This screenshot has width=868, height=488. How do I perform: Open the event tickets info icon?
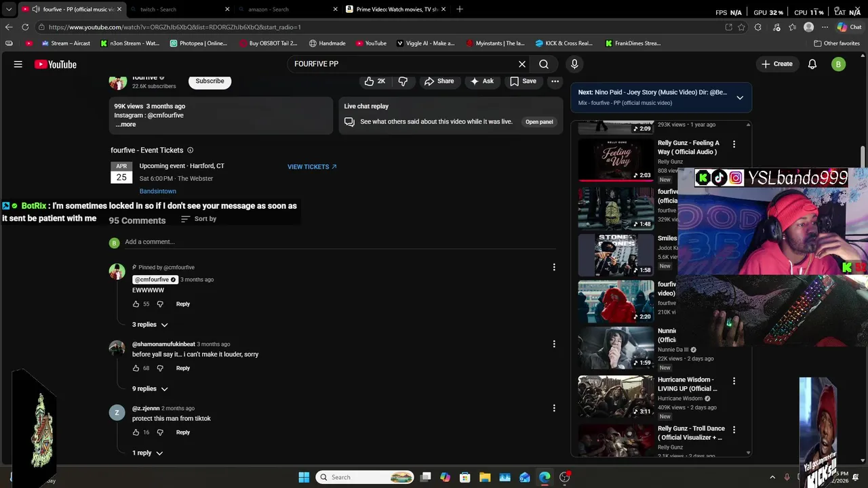tap(190, 150)
